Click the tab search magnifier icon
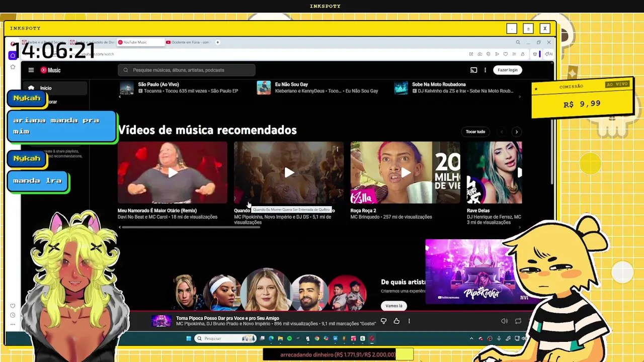This screenshot has height=362, width=644. pyautogui.click(x=518, y=42)
